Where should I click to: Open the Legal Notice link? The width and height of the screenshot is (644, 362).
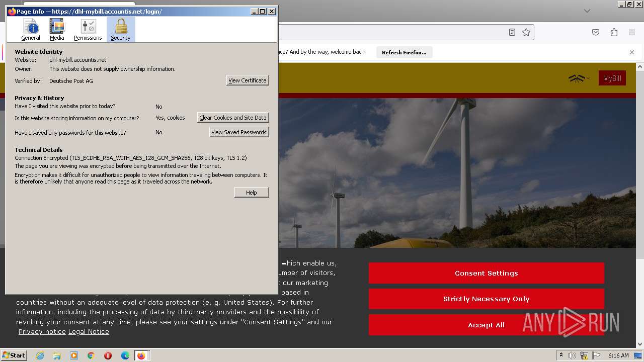[x=89, y=332]
